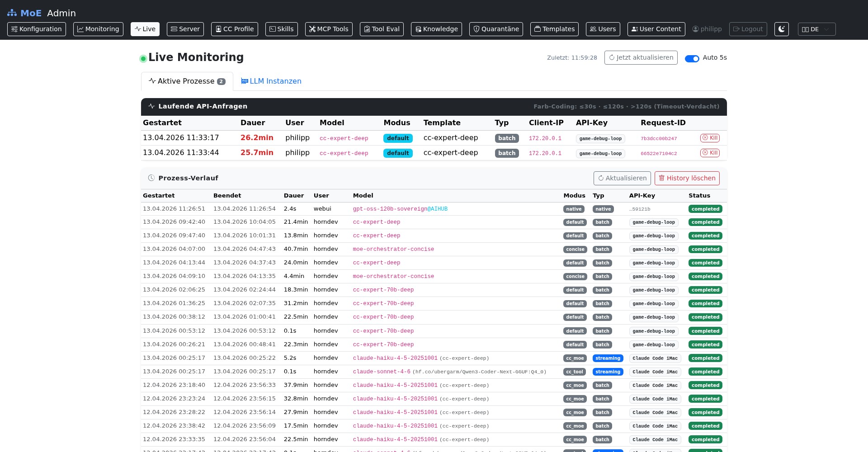This screenshot has width=868, height=452.
Task: Disable the Auto 5s refresh toggle
Action: click(x=692, y=58)
